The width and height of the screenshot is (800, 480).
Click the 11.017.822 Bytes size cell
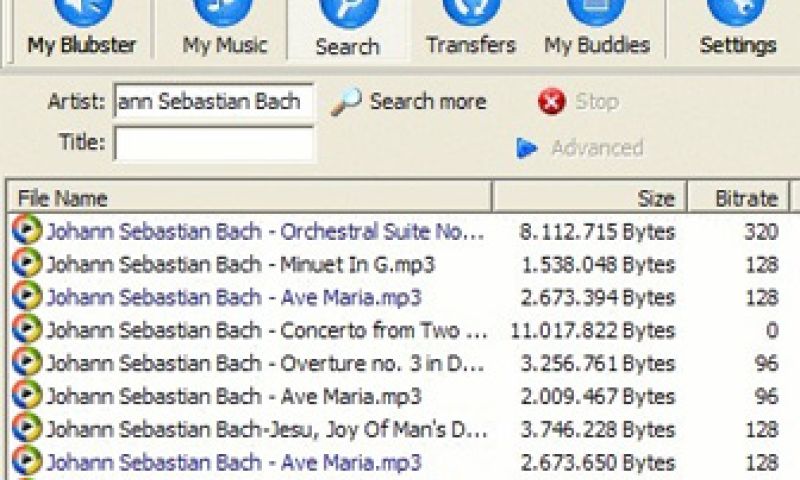pos(593,331)
